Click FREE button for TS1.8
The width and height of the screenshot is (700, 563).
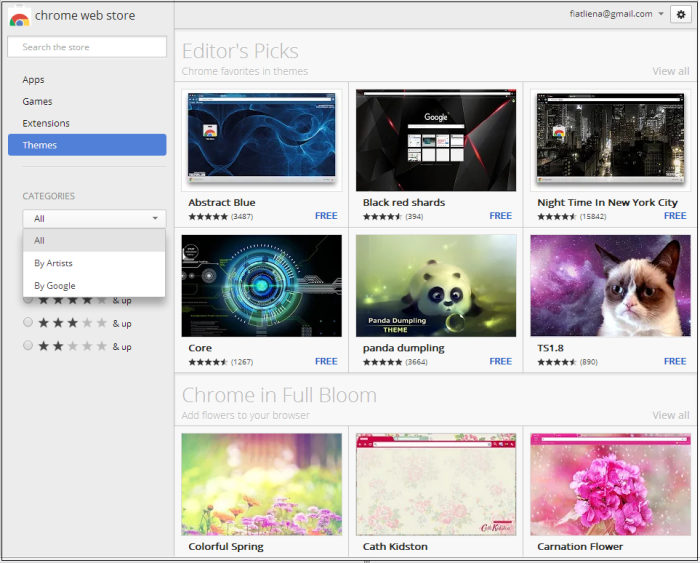pyautogui.click(x=675, y=362)
